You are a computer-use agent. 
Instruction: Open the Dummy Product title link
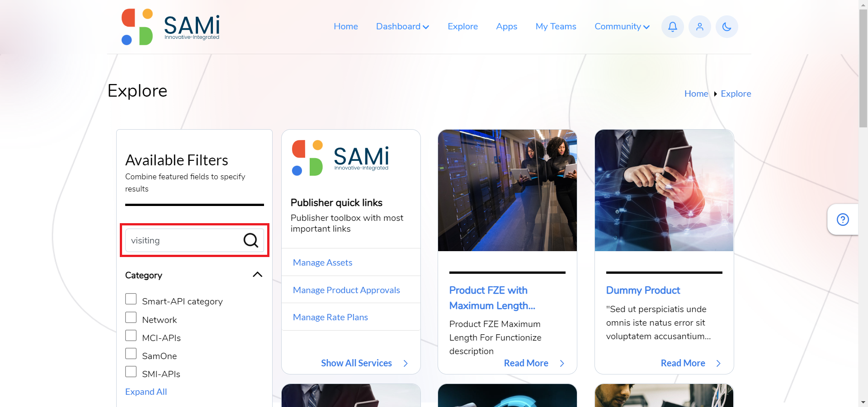click(643, 290)
